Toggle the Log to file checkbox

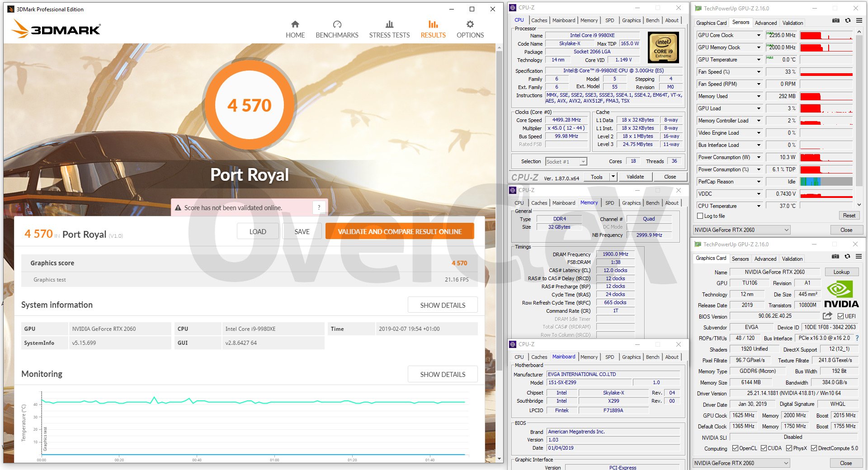(x=700, y=216)
